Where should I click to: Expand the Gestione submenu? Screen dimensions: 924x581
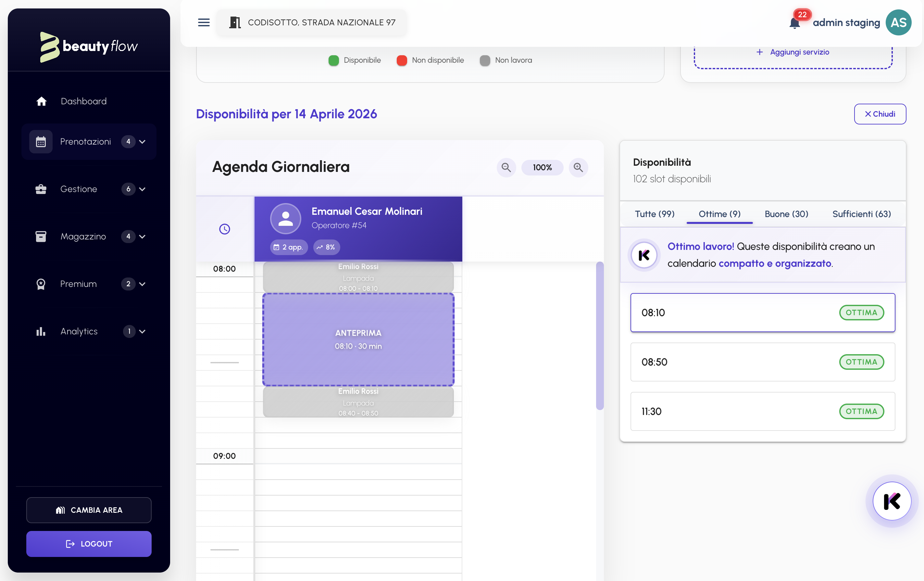click(142, 189)
